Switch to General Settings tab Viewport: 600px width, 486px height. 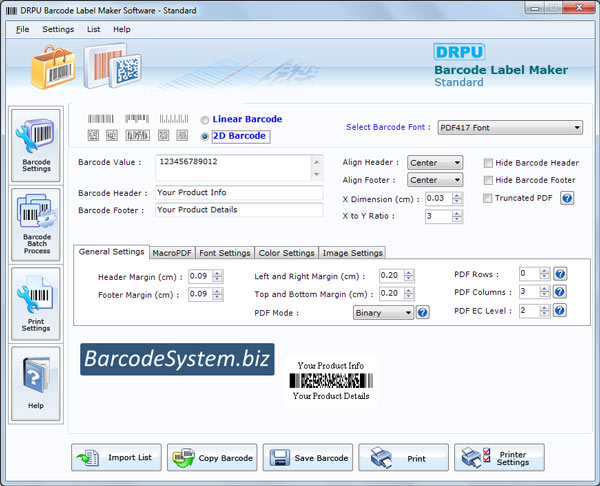click(x=111, y=252)
